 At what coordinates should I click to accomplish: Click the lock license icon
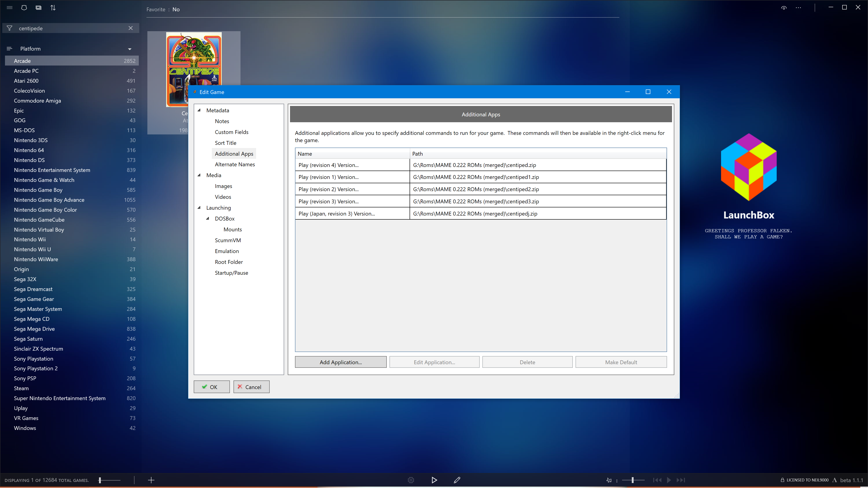[782, 480]
